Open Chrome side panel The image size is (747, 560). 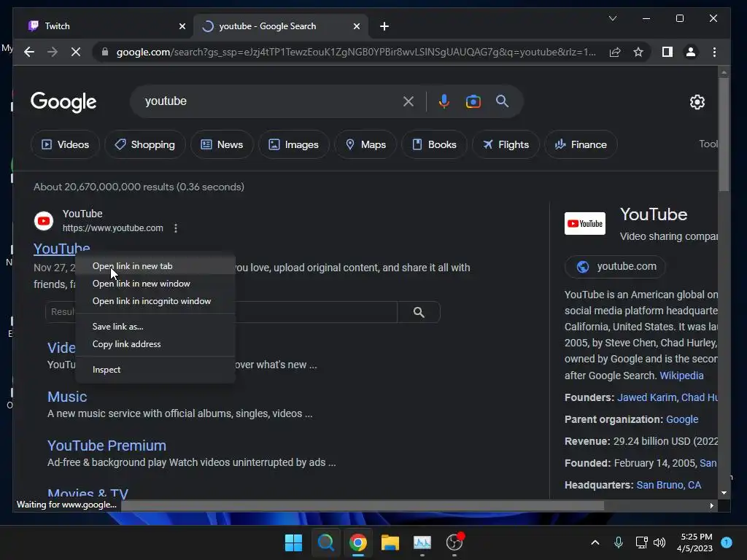click(x=667, y=52)
